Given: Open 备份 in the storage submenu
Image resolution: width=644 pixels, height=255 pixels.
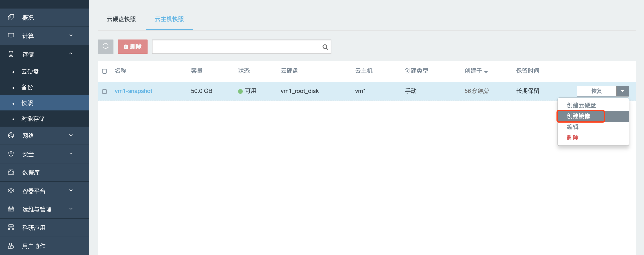Looking at the screenshot, I should click(x=27, y=87).
